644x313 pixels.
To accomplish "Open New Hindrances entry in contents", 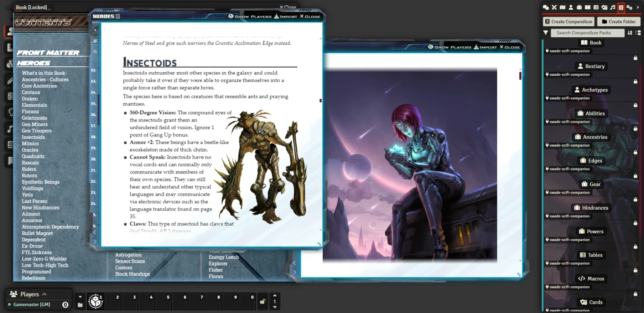I will coord(40,207).
